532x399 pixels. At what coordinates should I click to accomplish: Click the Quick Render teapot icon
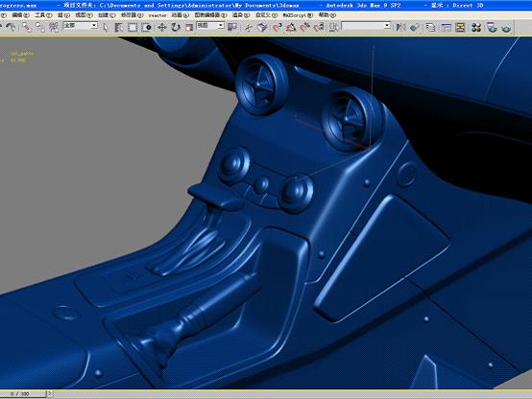pos(506,27)
